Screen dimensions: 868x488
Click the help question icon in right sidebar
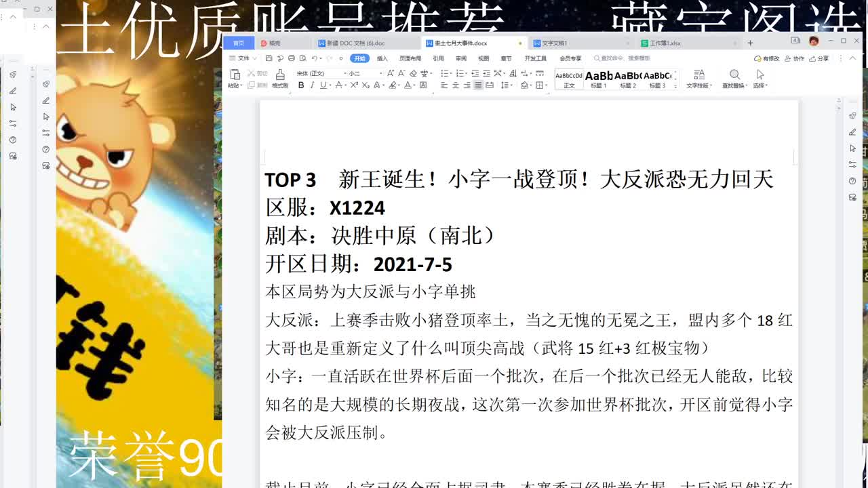tap(853, 181)
